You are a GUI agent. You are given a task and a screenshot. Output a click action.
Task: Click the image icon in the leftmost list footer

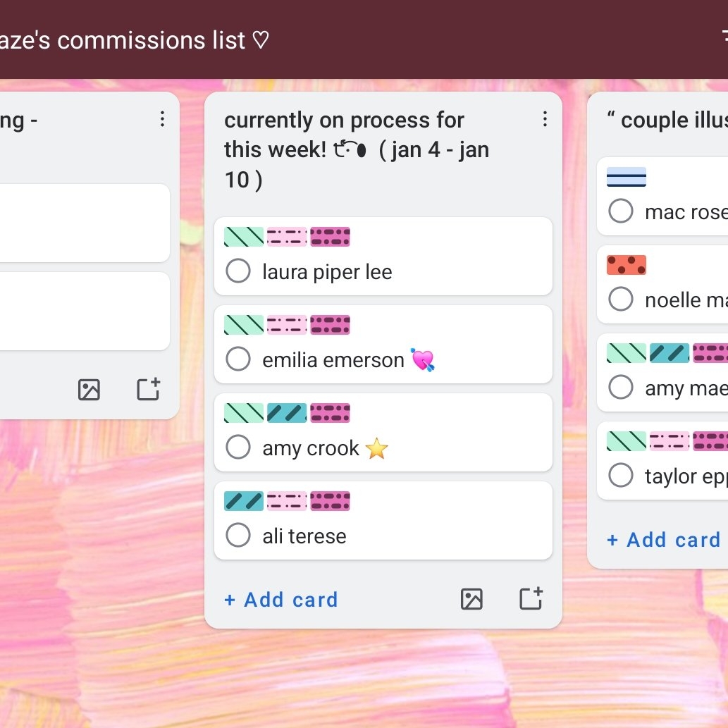89,390
